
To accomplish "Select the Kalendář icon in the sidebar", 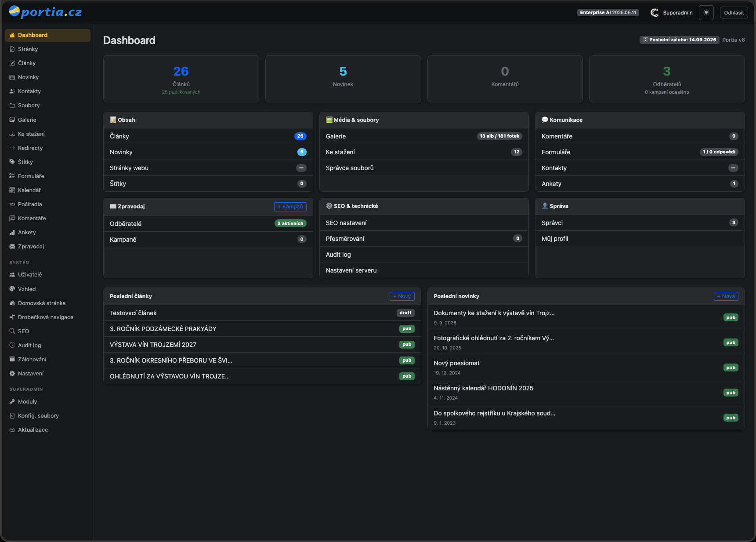I will pos(12,190).
